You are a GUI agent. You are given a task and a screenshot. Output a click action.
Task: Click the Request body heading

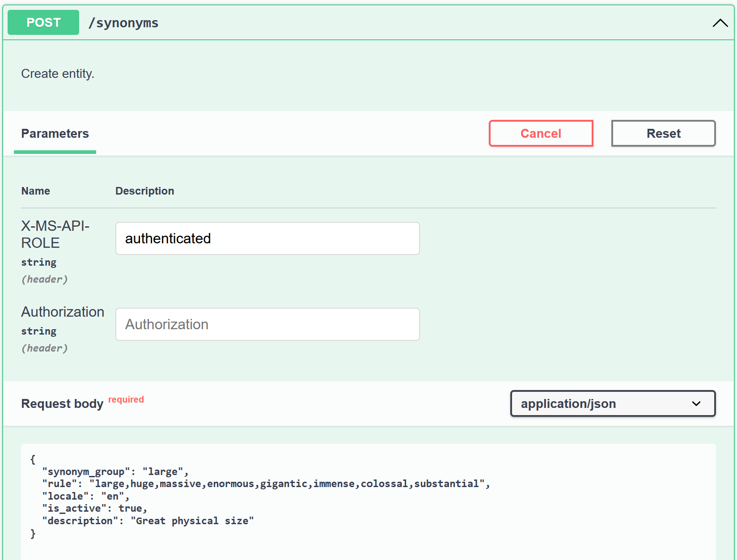[62, 404]
